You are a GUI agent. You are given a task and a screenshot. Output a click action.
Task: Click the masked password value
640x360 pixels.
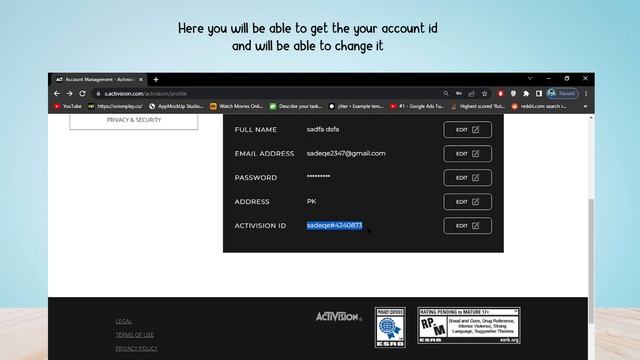coord(318,176)
